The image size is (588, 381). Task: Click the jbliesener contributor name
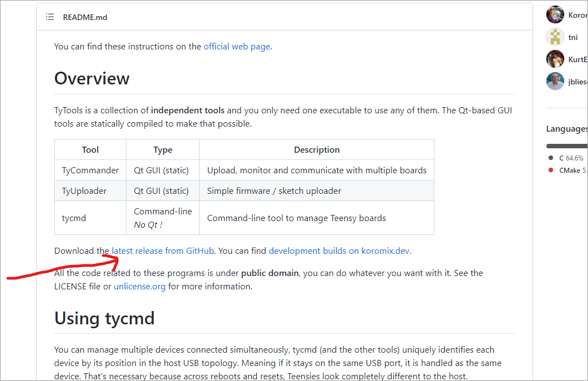[x=577, y=81]
